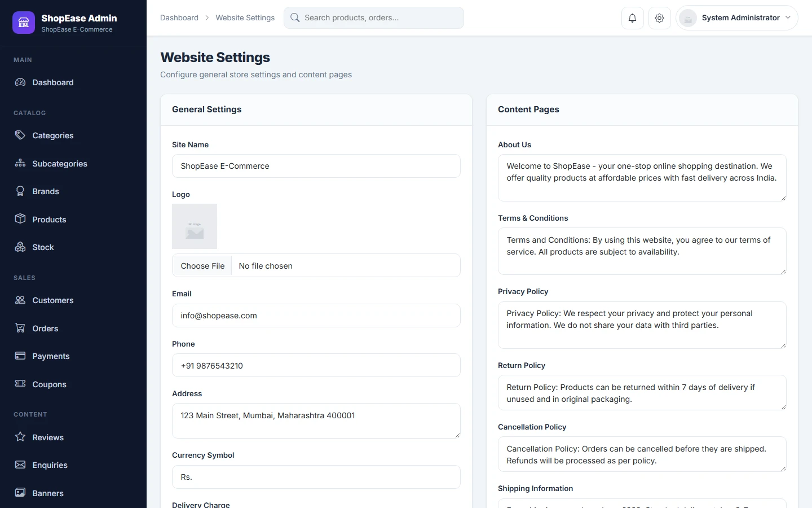Click the About Us textarea resize handle
The image size is (812, 508).
click(x=783, y=198)
